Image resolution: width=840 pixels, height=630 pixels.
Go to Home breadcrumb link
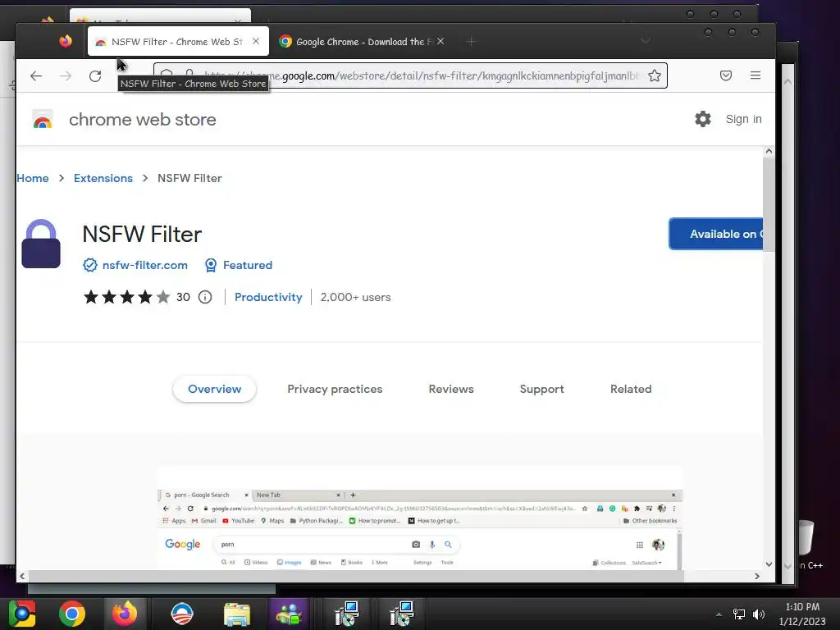coord(33,178)
